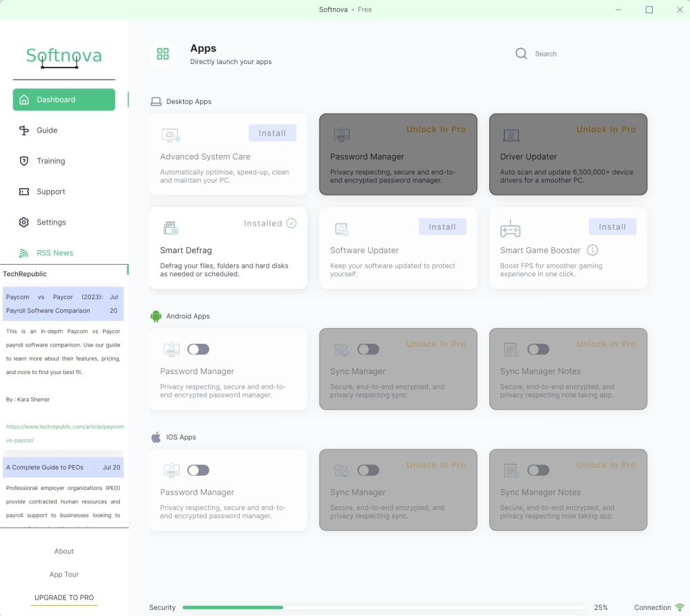Open A Complete Guide to PEOs headline
Image resolution: width=690 pixels, height=616 pixels.
tap(63, 467)
